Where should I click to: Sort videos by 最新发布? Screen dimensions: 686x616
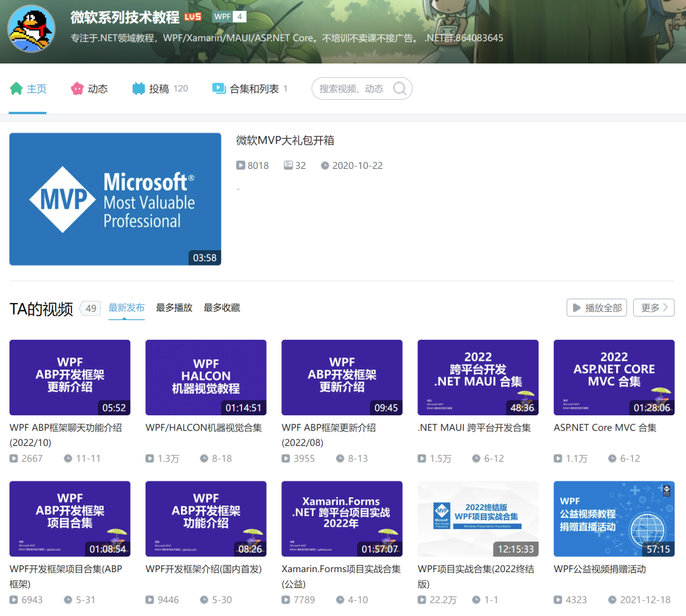point(126,307)
